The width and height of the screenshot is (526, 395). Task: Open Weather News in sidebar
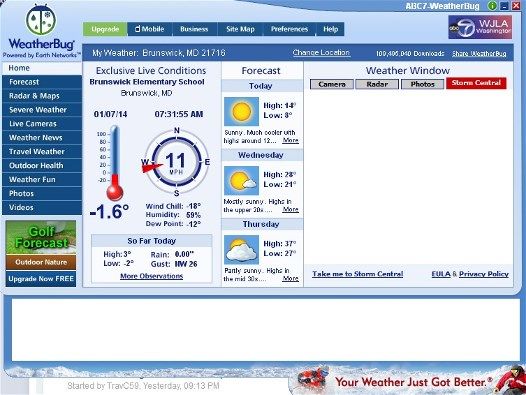(42, 138)
